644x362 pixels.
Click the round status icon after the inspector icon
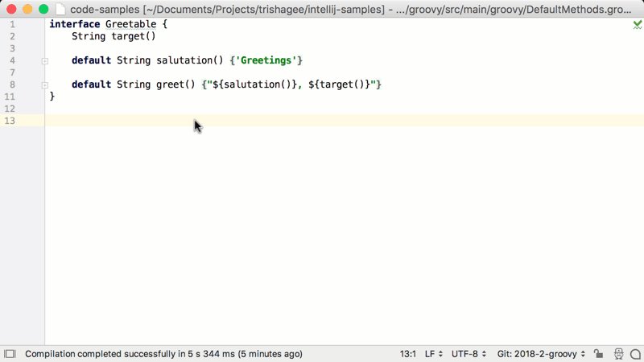pos(635,354)
